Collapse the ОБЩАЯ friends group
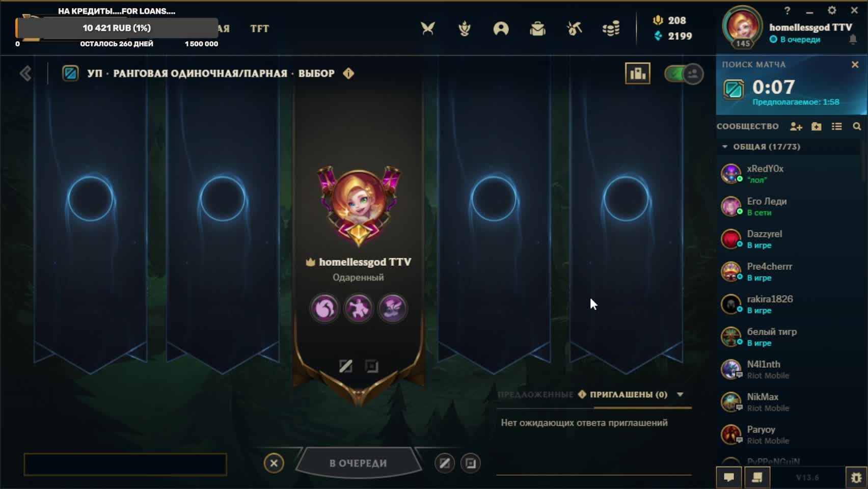Screen dimensions: 868x489 pos(725,147)
